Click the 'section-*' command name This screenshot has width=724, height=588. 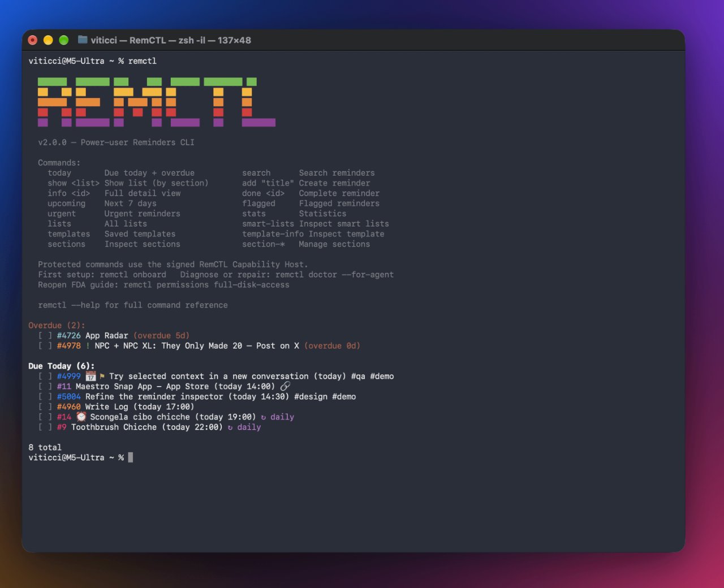coord(264,244)
